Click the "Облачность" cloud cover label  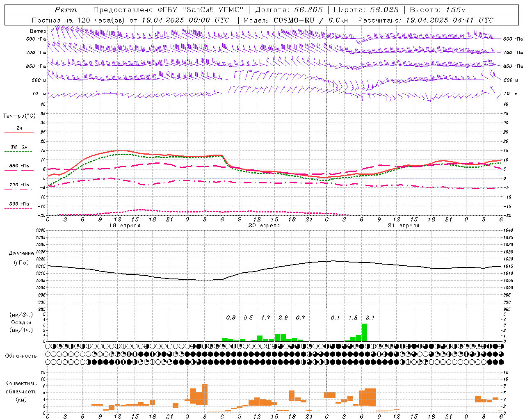21,356
